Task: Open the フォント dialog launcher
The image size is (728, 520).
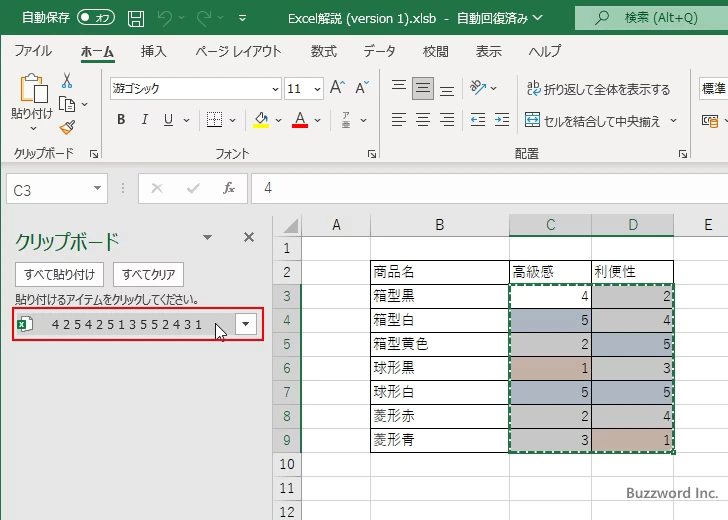Action: click(372, 154)
